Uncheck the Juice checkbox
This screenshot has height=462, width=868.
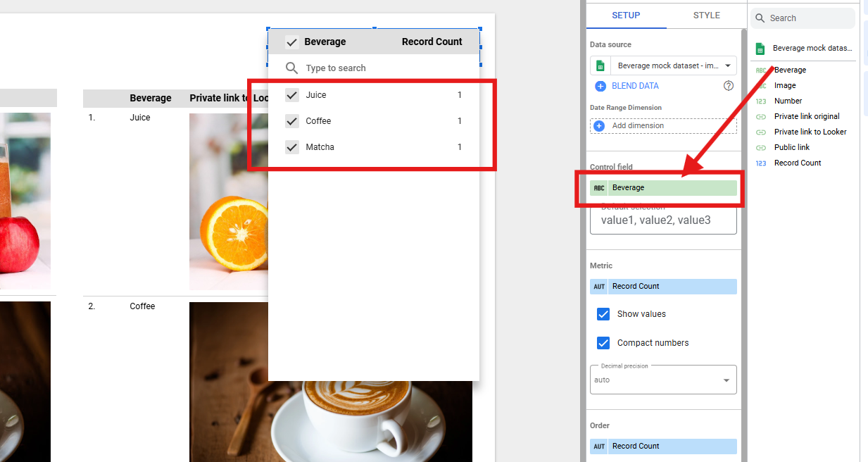[x=292, y=95]
